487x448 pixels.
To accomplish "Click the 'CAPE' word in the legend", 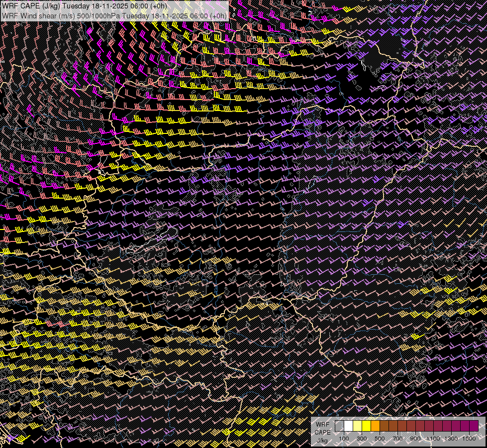I will (x=323, y=433).
